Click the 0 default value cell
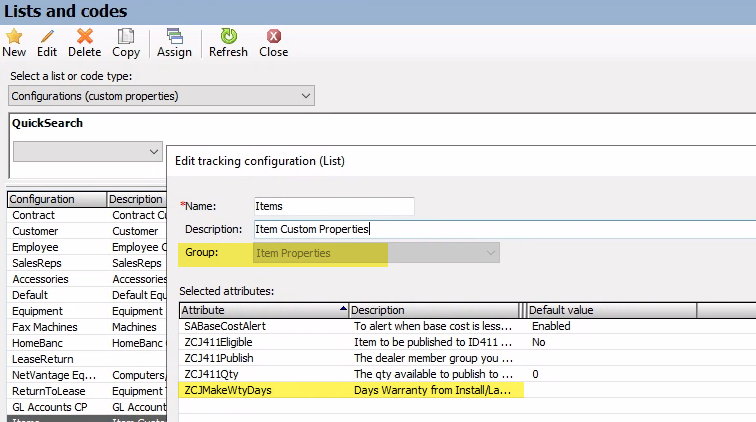The width and height of the screenshot is (756, 422). 535,374
